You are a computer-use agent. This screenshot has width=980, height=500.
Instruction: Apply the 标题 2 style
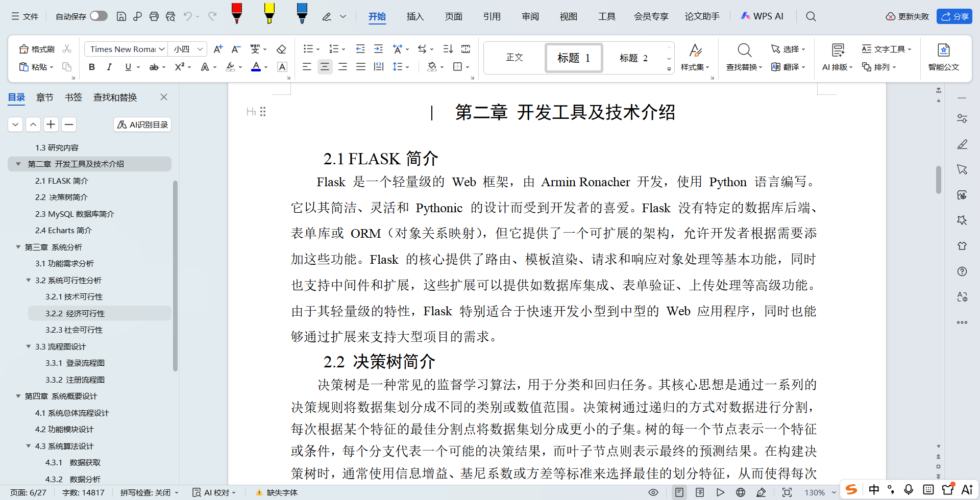[633, 58]
